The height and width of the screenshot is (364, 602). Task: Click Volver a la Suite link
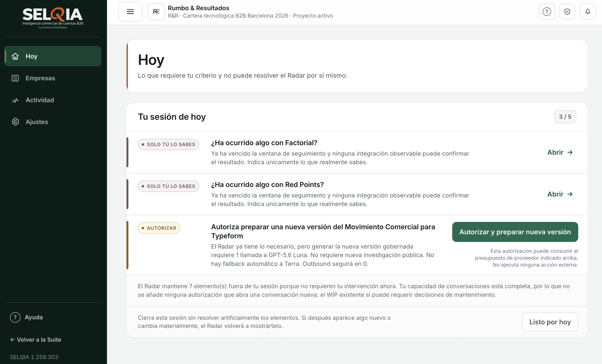click(36, 340)
